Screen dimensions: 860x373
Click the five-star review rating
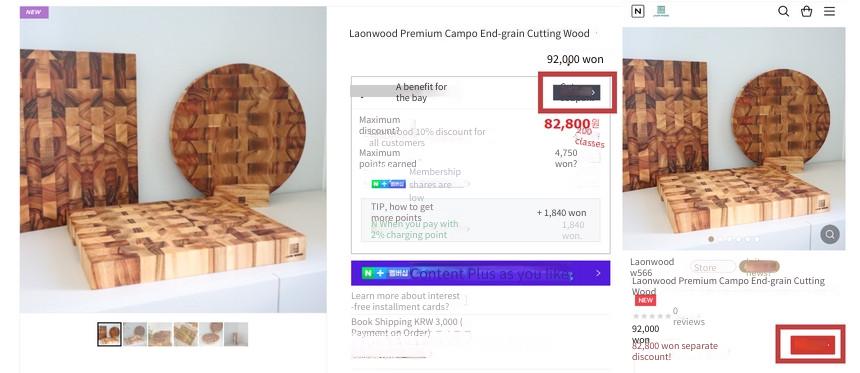pos(652,317)
